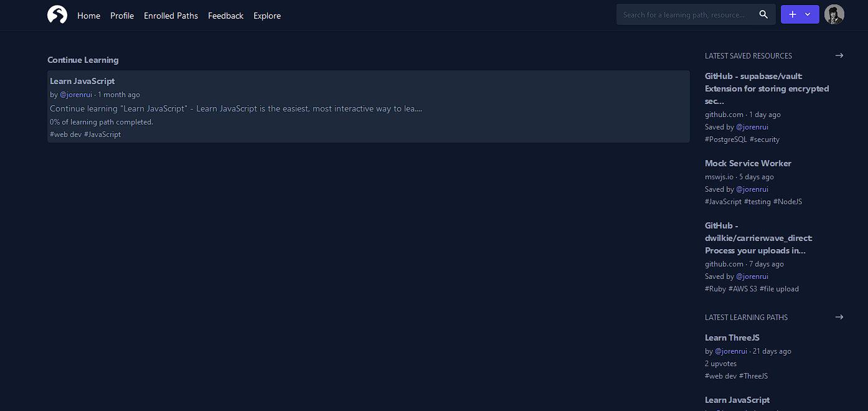Click the arrow beside LATEST SAVED RESOURCES
The height and width of the screenshot is (411, 868).
tap(839, 55)
